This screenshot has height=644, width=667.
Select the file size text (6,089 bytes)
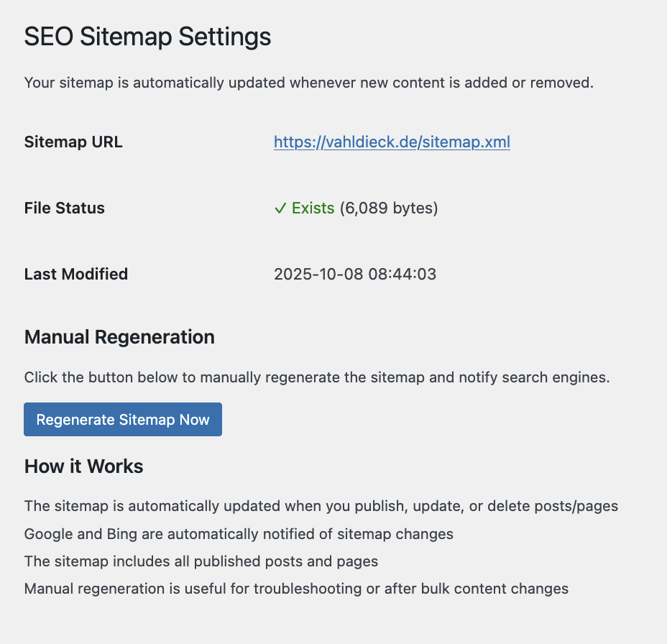pos(388,208)
